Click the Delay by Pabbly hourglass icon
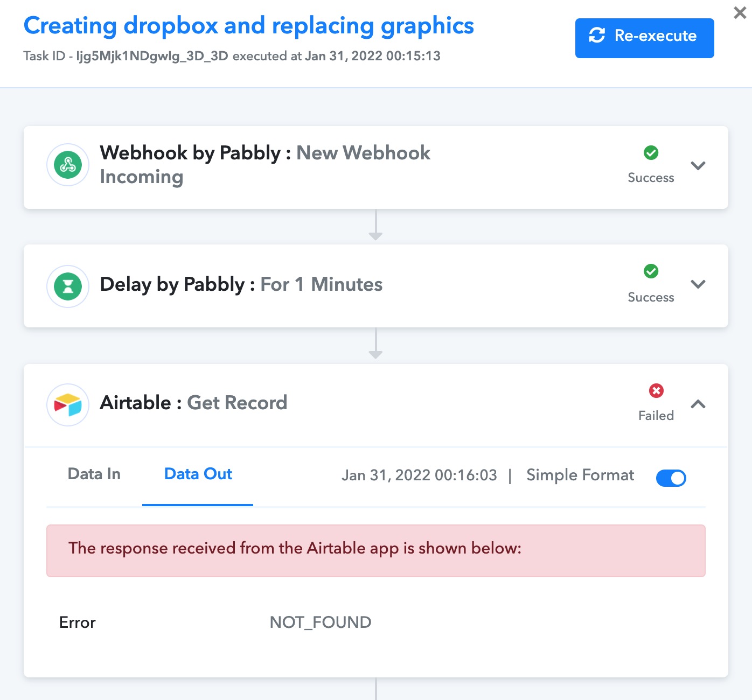752x700 pixels. coord(68,286)
